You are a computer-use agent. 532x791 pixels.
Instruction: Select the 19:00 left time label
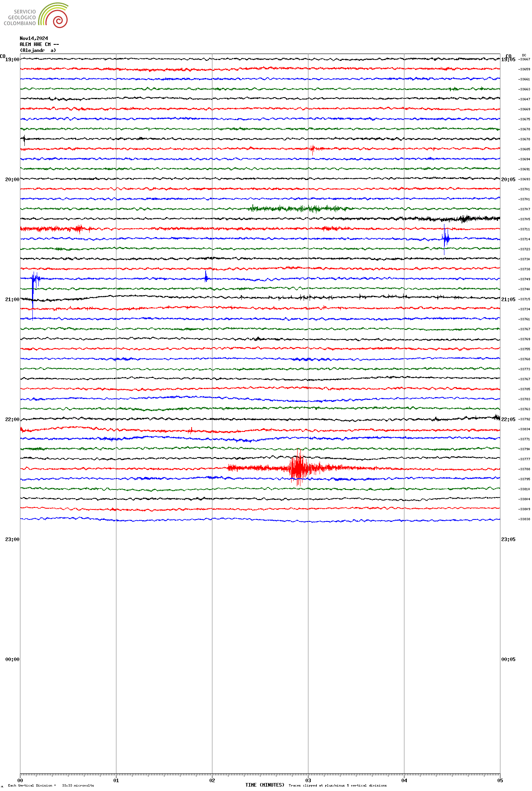pyautogui.click(x=12, y=60)
